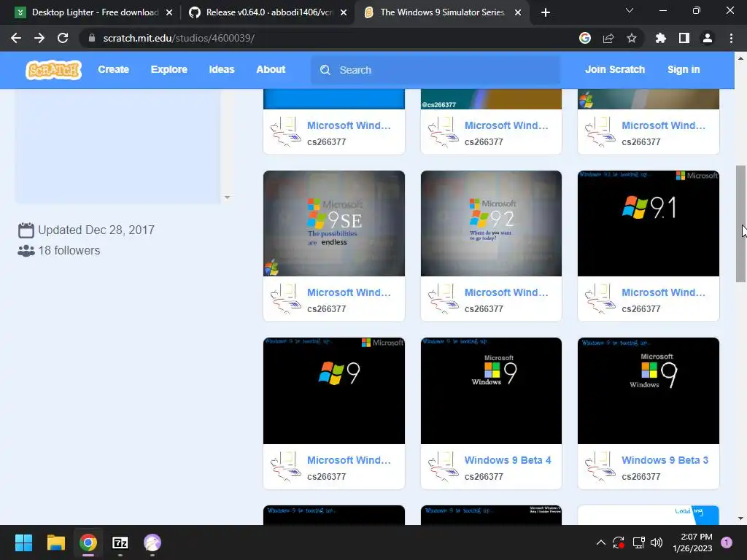
Task: Click cs266377 author under Windows 9 Beta 4
Action: coord(484,476)
